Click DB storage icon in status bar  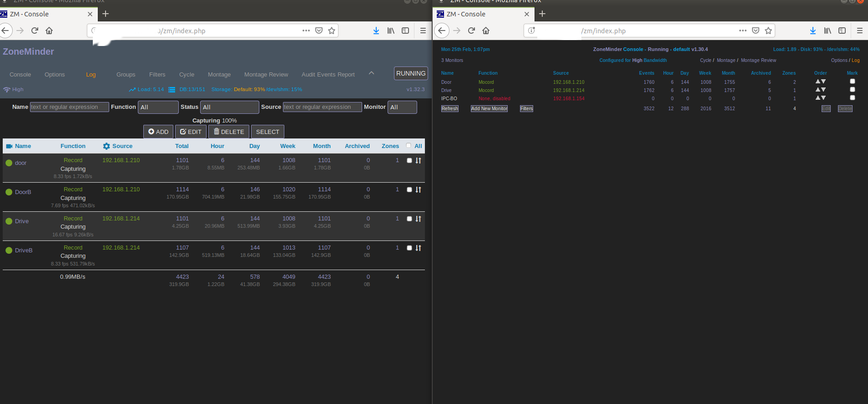click(172, 90)
